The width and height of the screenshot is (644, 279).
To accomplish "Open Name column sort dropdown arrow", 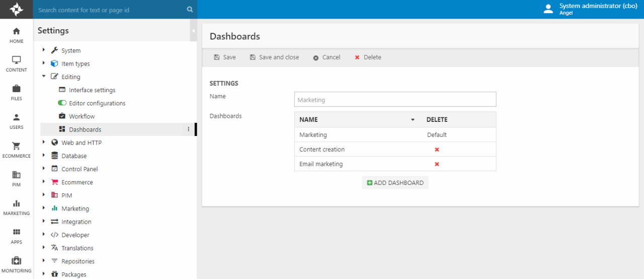I will point(413,120).
